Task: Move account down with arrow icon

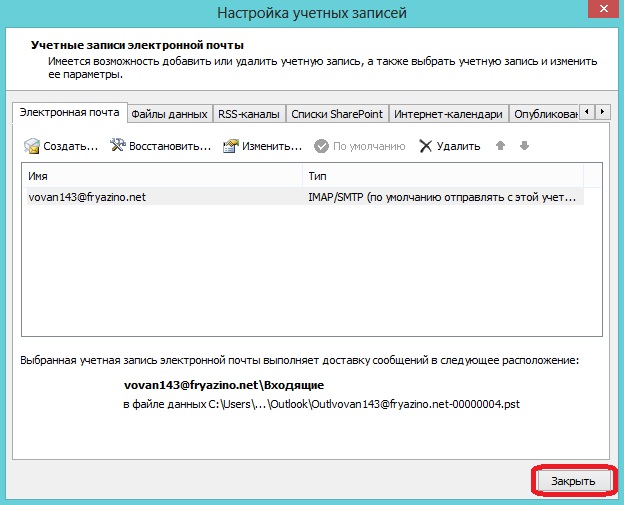Action: point(524,146)
